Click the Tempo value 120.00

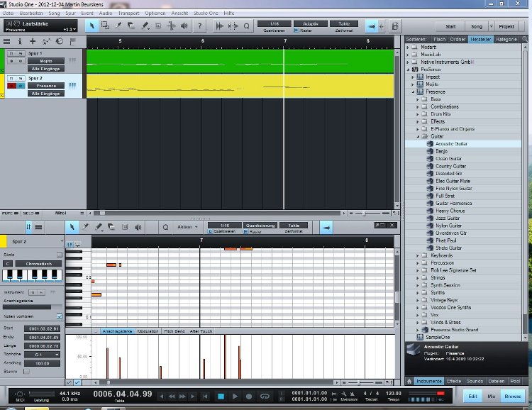(393, 394)
